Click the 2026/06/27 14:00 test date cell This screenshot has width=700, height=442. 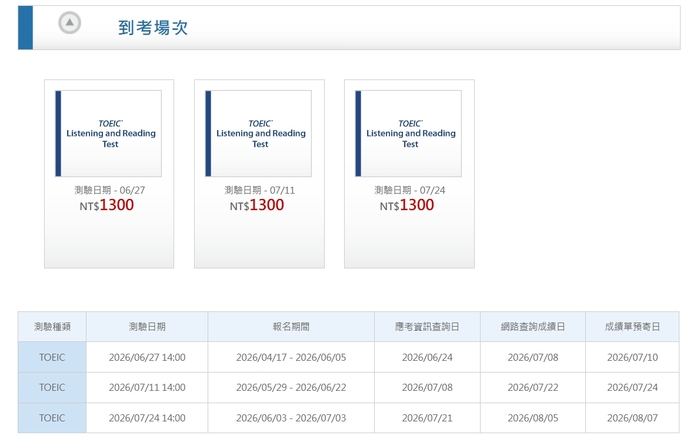(147, 357)
